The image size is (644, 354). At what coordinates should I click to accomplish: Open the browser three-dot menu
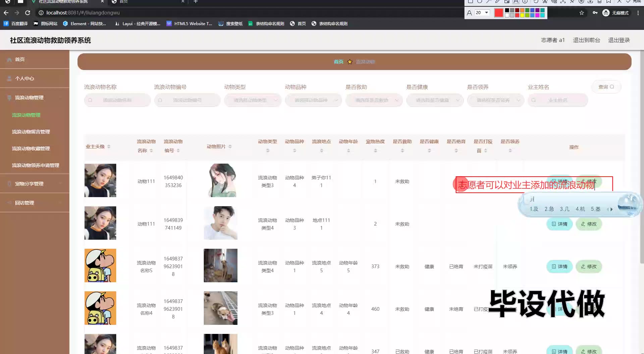click(x=638, y=13)
